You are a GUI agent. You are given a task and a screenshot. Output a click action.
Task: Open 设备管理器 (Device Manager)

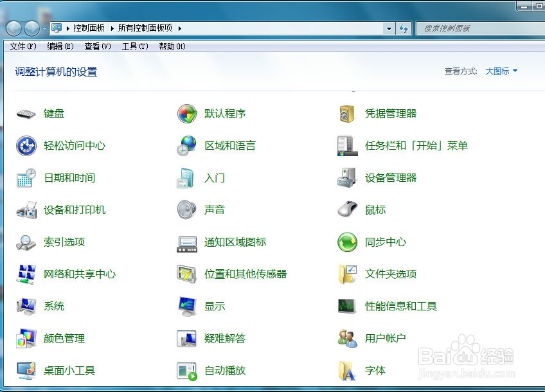click(390, 178)
